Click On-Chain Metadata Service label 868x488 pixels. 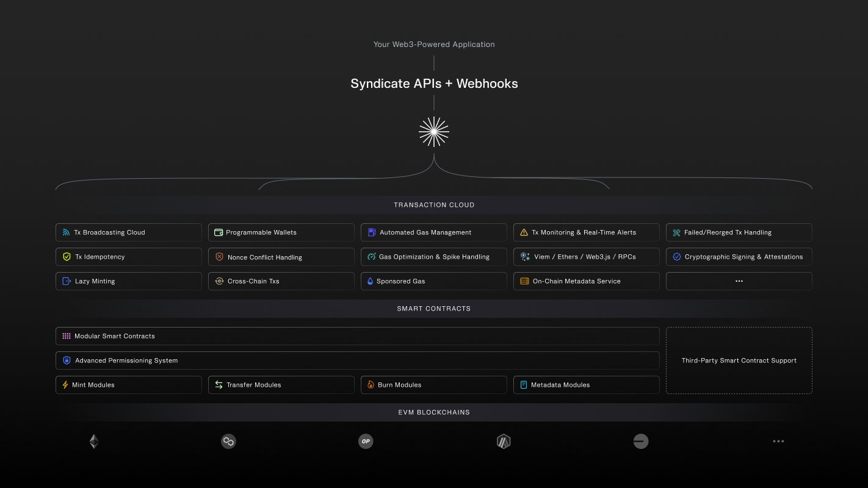coord(577,281)
